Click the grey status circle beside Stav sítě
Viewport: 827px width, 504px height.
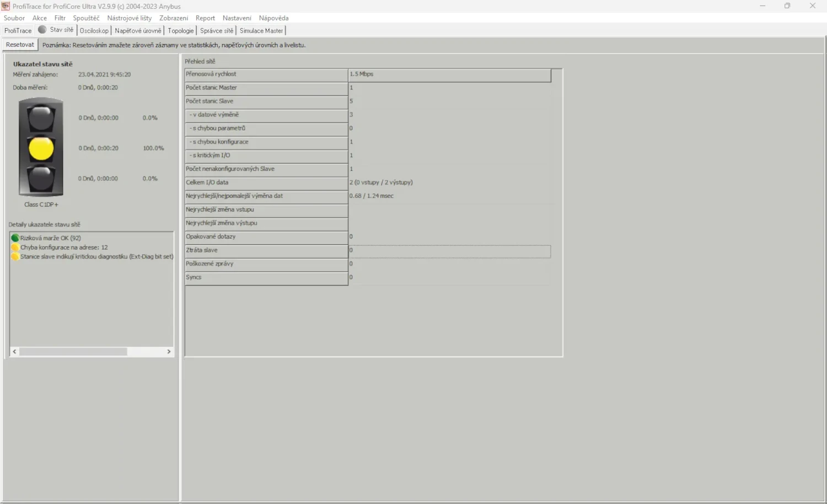(42, 30)
